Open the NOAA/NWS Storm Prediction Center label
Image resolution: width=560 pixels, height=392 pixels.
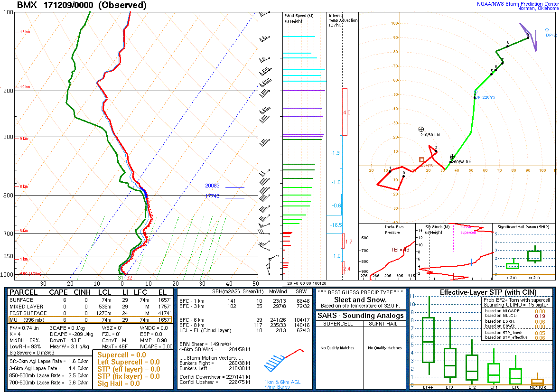click(x=517, y=4)
